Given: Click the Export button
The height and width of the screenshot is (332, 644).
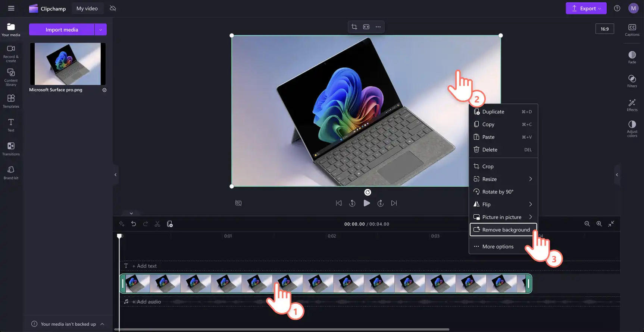Looking at the screenshot, I should (586, 8).
